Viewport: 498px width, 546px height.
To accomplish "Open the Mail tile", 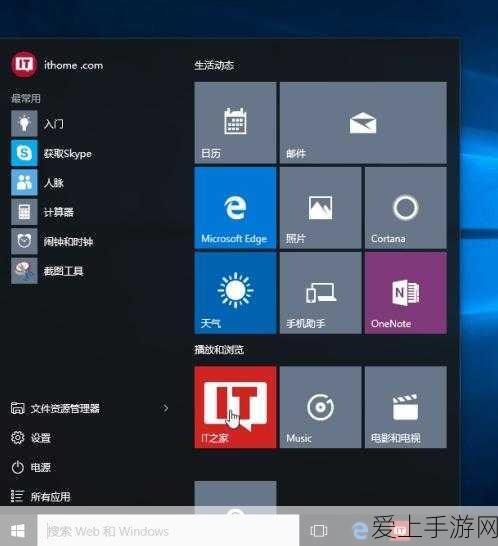I will (x=363, y=123).
